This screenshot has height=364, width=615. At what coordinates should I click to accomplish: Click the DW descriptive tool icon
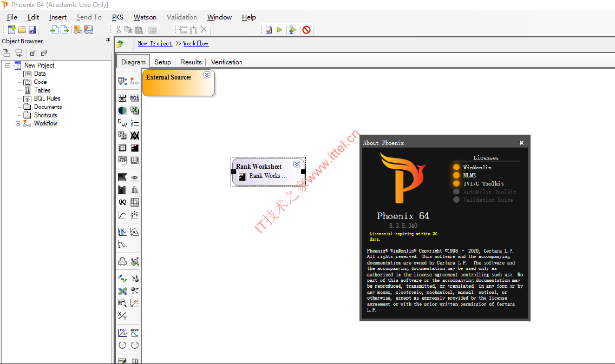click(x=122, y=123)
